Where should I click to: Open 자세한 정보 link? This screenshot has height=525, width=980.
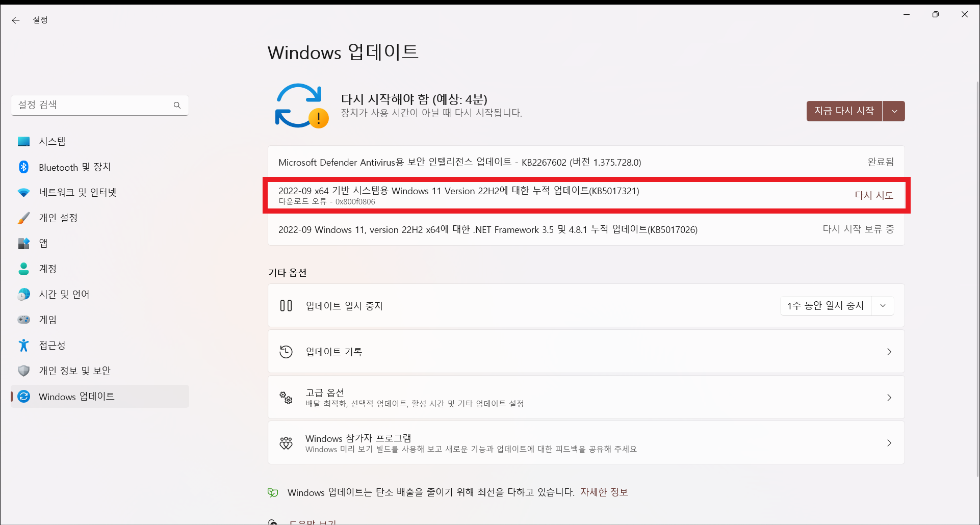[604, 492]
